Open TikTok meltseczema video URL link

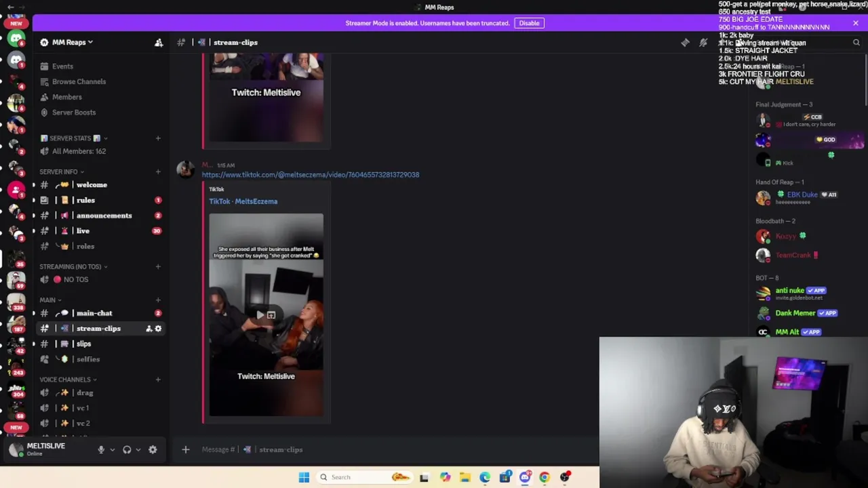(310, 175)
